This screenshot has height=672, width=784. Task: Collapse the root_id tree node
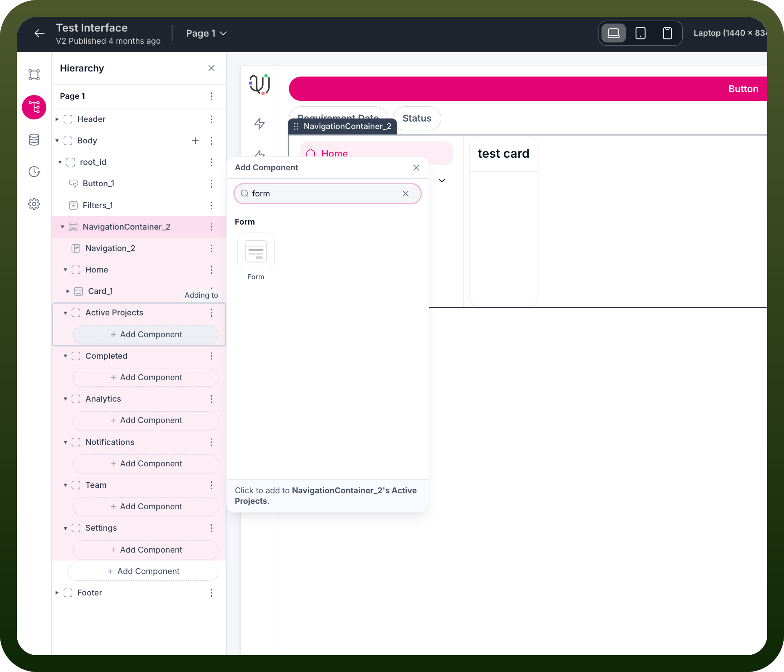tap(60, 162)
